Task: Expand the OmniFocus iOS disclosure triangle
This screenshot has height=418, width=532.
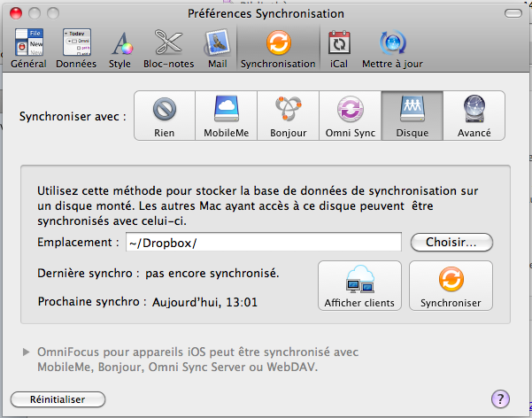Action: (26, 352)
